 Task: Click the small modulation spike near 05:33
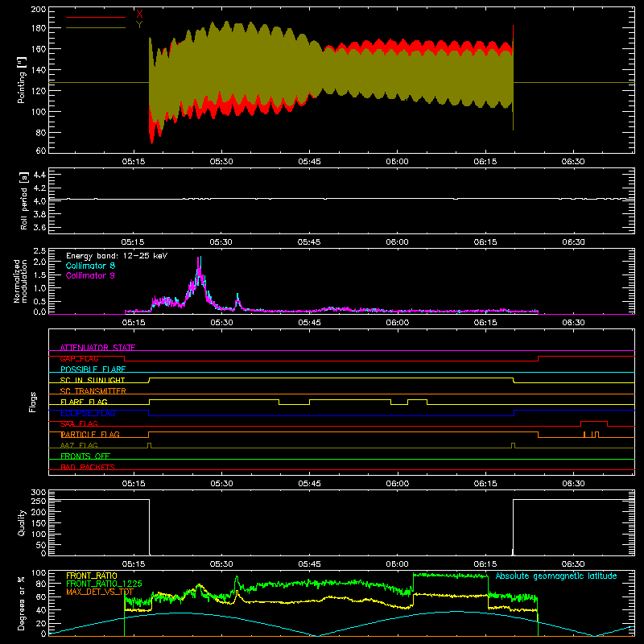(x=237, y=300)
